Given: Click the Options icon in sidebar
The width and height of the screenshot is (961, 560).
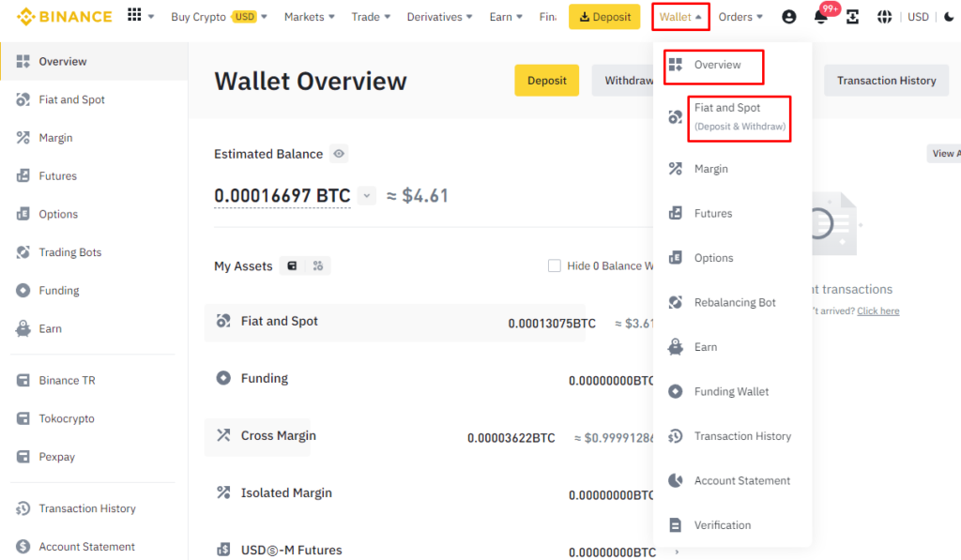Looking at the screenshot, I should [x=23, y=214].
